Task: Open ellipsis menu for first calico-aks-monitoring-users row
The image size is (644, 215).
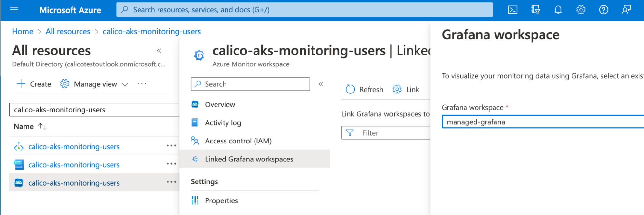Action: point(171,146)
